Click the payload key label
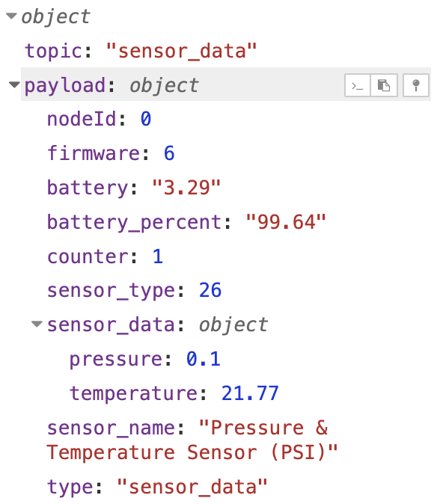This screenshot has width=434, height=504. coord(64,85)
